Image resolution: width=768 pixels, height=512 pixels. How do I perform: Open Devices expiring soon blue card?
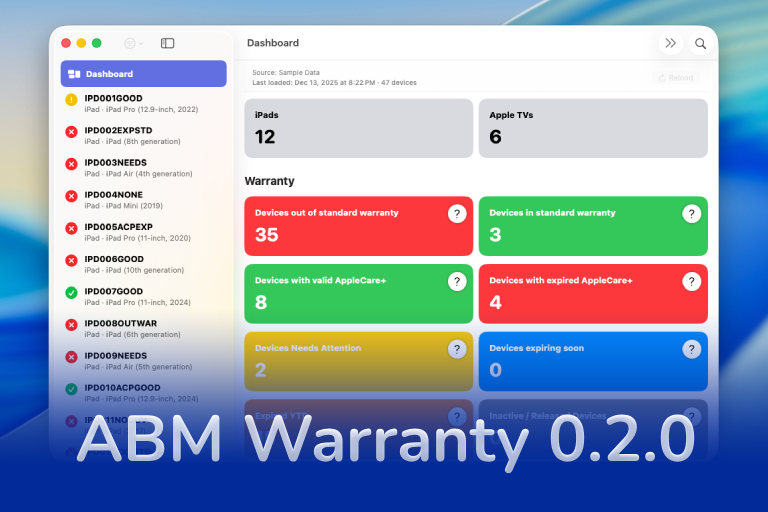pos(593,361)
